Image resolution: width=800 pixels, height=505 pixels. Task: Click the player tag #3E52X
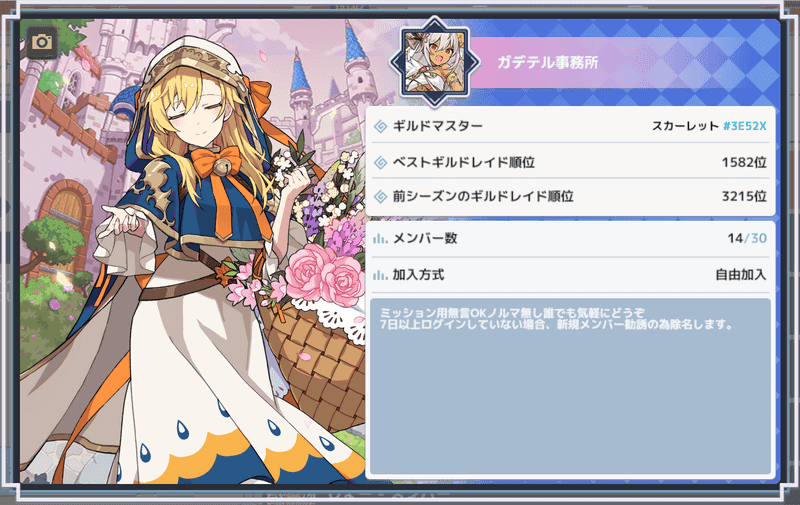pyautogui.click(x=745, y=126)
